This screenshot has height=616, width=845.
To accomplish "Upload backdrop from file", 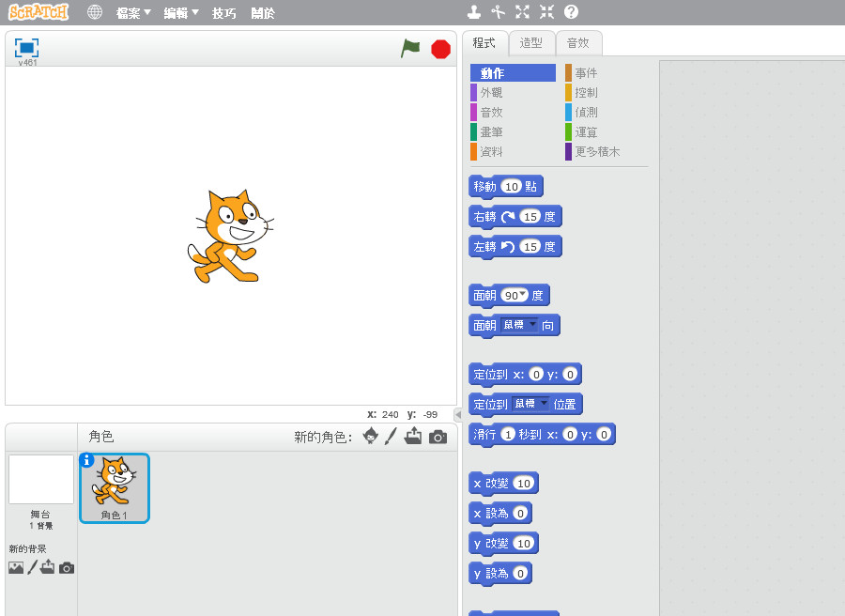I will pos(48,566).
